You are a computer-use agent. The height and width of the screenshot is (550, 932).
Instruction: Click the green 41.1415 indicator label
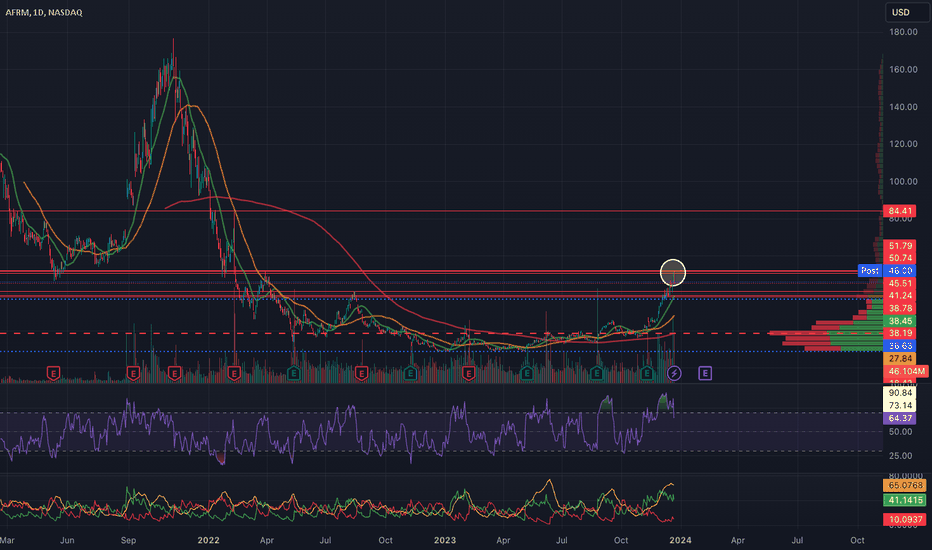[x=905, y=500]
